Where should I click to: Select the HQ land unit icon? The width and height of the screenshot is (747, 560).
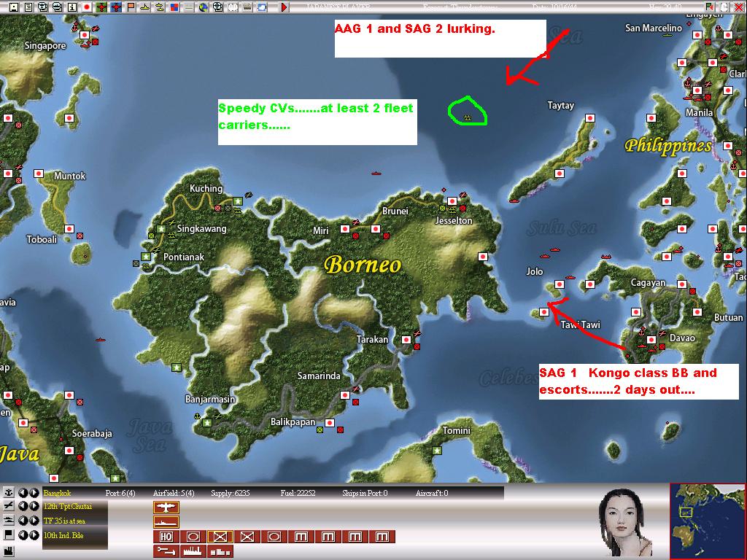coord(166,537)
